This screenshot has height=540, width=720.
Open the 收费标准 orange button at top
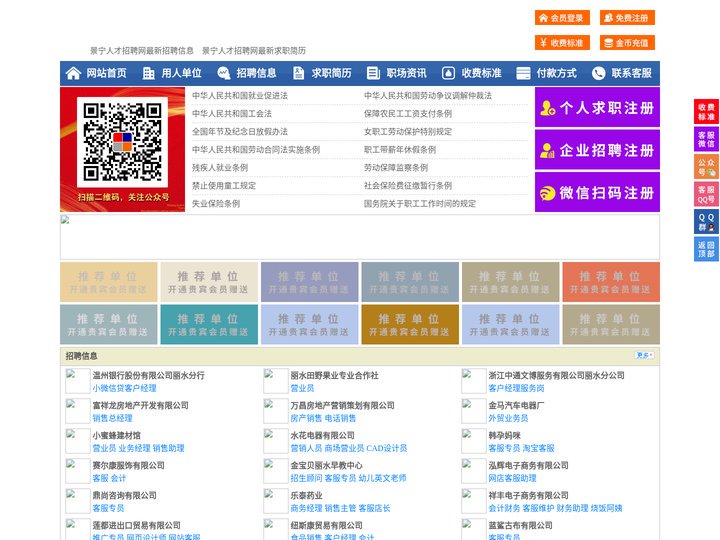click(562, 43)
